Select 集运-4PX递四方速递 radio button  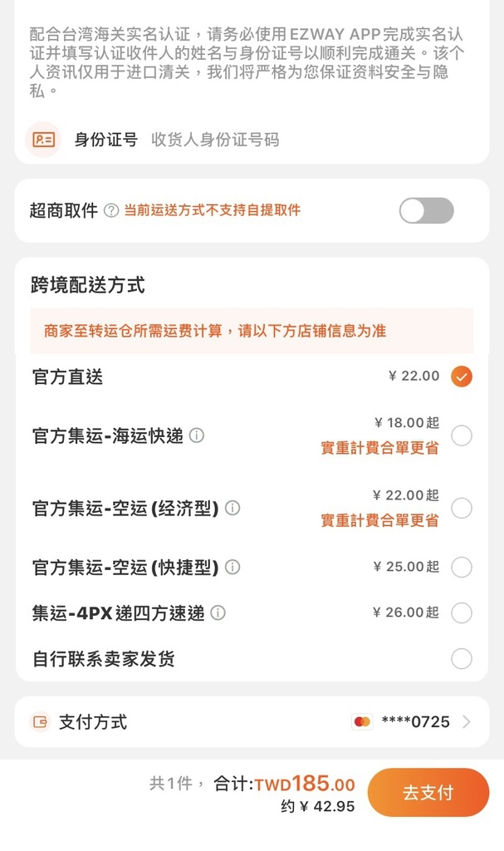pyautogui.click(x=462, y=612)
